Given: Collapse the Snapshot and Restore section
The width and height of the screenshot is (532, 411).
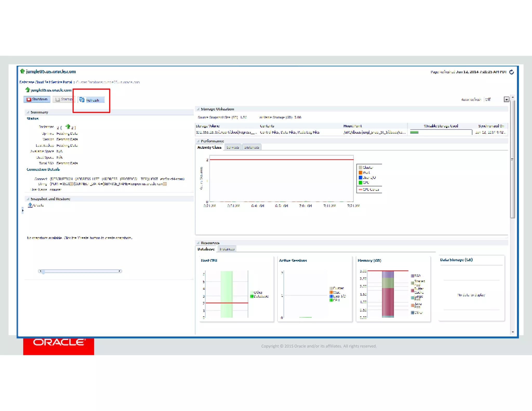Looking at the screenshot, I should tap(28, 199).
